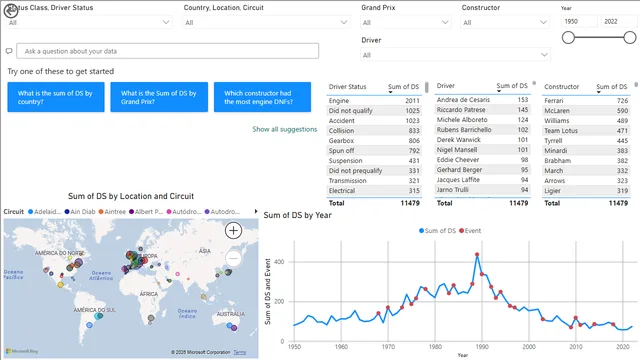The image size is (640, 360).
Task: Select Ain Diab circuit legend item
Action: click(80, 211)
